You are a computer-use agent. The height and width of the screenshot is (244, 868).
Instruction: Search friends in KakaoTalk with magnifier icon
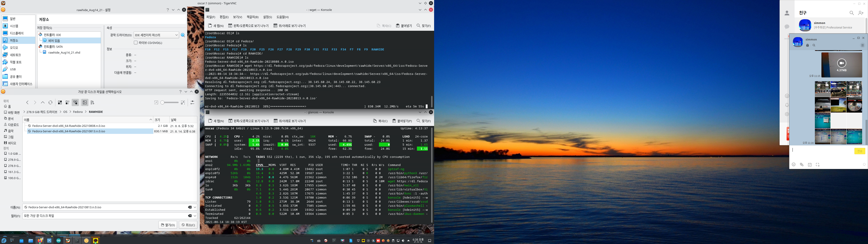tap(851, 13)
